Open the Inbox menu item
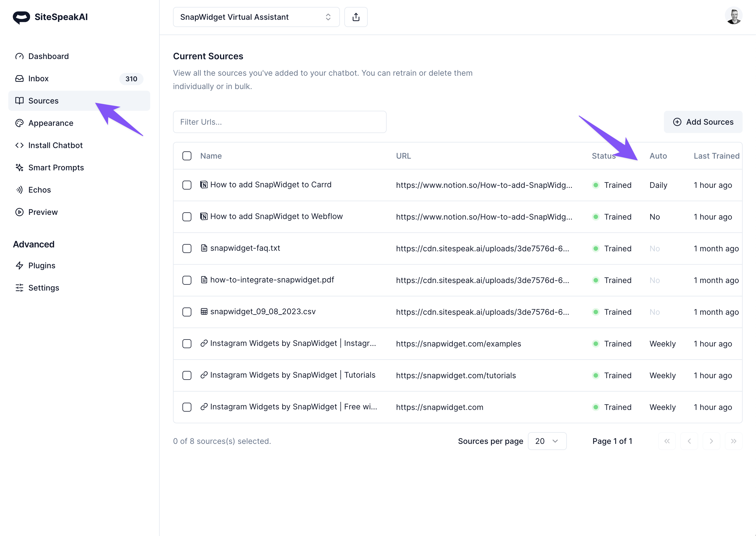756x536 pixels. 39,78
